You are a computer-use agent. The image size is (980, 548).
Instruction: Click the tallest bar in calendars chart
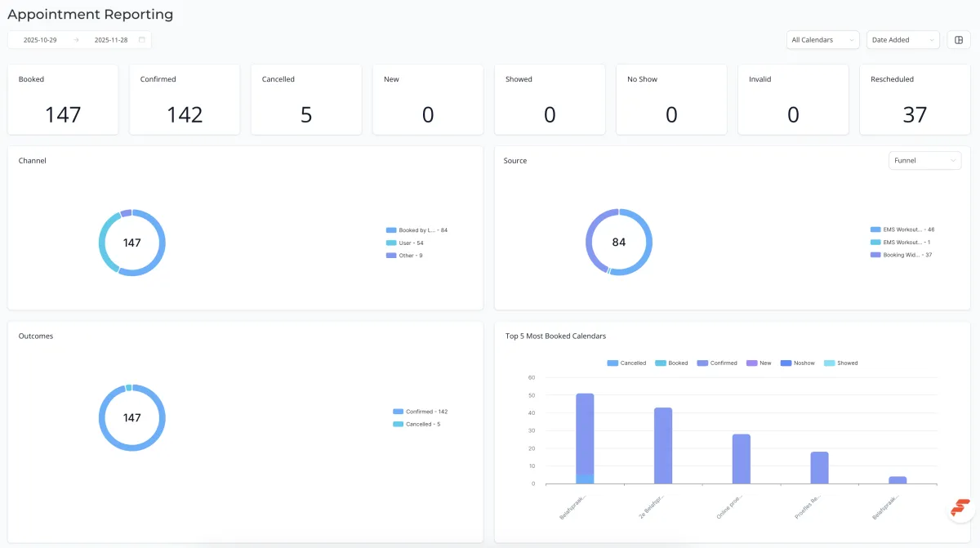[585, 439]
